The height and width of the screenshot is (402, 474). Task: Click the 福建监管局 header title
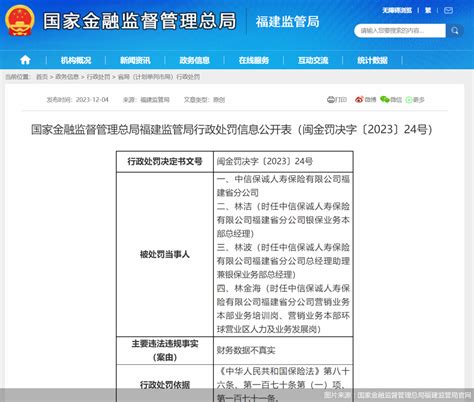pyautogui.click(x=287, y=22)
